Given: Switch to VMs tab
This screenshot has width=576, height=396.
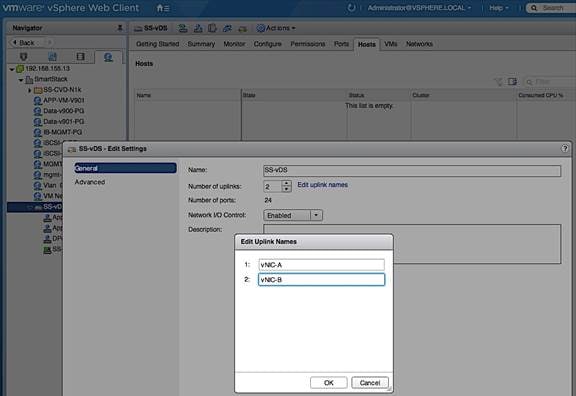Looking at the screenshot, I should pos(390,44).
